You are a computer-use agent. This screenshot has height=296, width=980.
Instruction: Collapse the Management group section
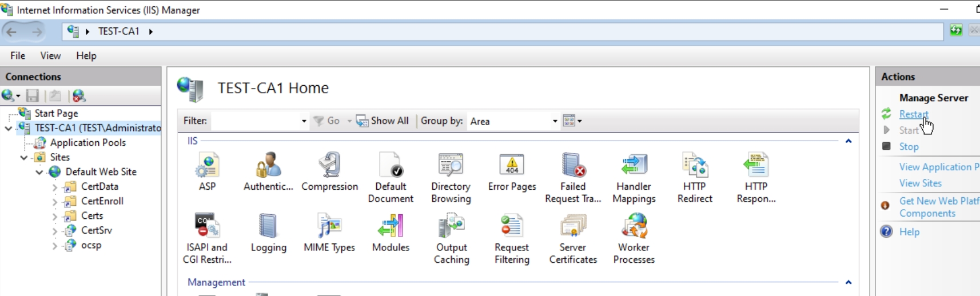[x=848, y=282]
